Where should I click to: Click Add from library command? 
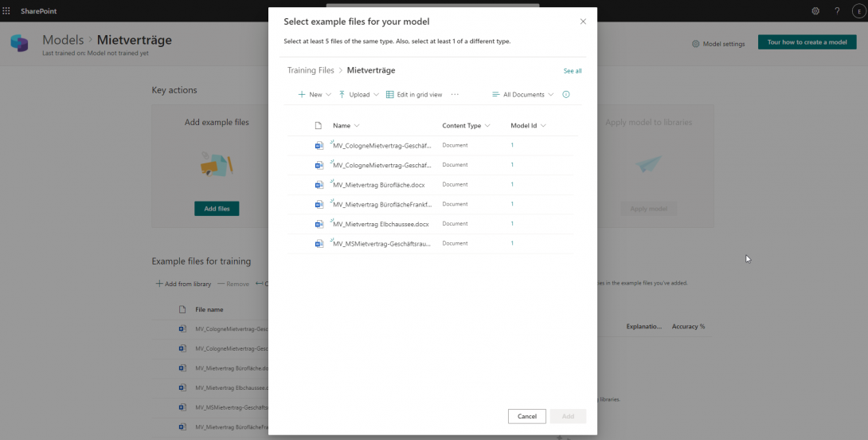tap(183, 284)
